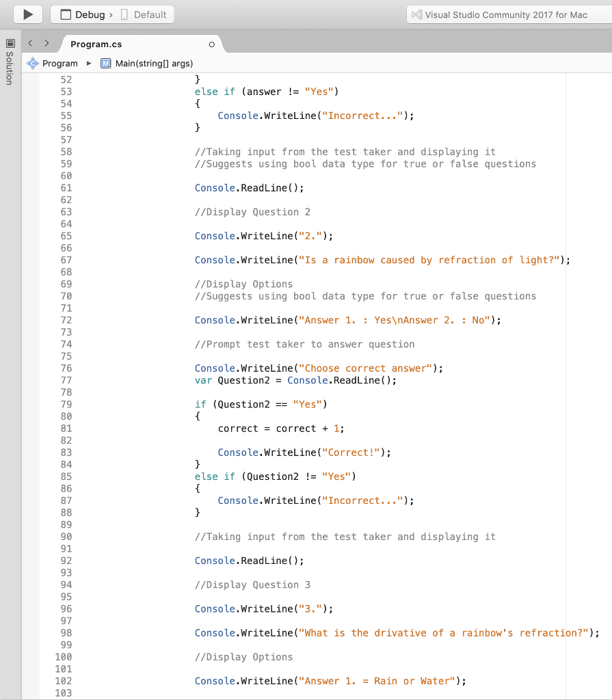The image size is (612, 700).
Task: Click the unsaved-changes dot on Program.cs tab
Action: coord(212,44)
